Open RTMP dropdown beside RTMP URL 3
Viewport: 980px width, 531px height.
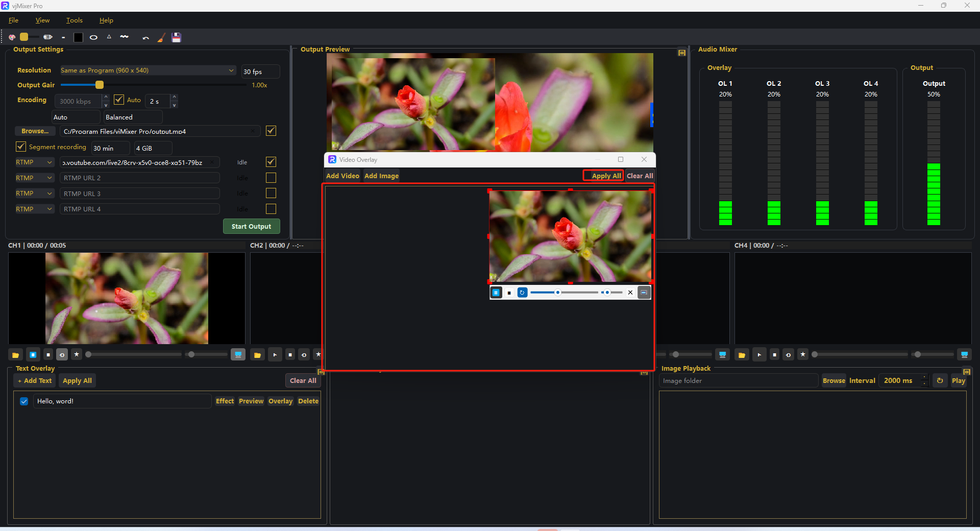(x=34, y=194)
